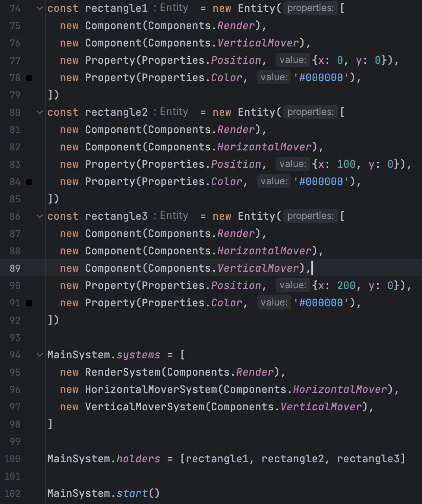Click the VerticalMoverSystem constructor name
Viewport: 422px width, 504px height.
pos(145,407)
